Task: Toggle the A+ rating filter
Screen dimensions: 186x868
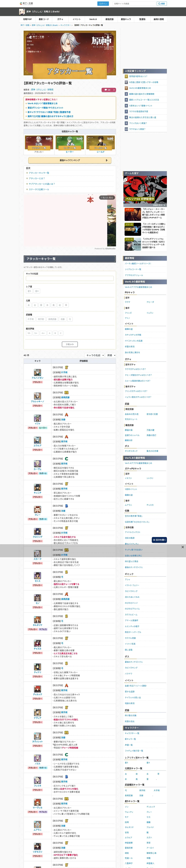Action: (43, 333)
